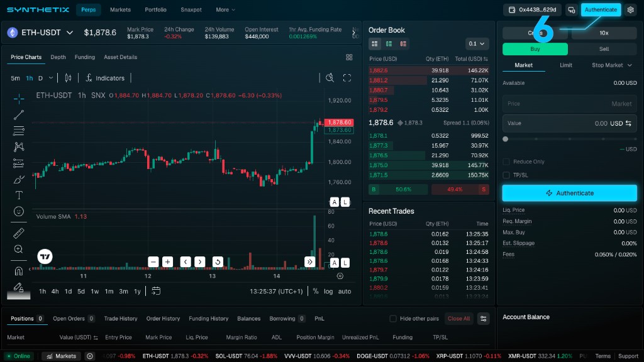Change order book grouping from 0.1
Screen dimensions: 644x362
point(477,44)
